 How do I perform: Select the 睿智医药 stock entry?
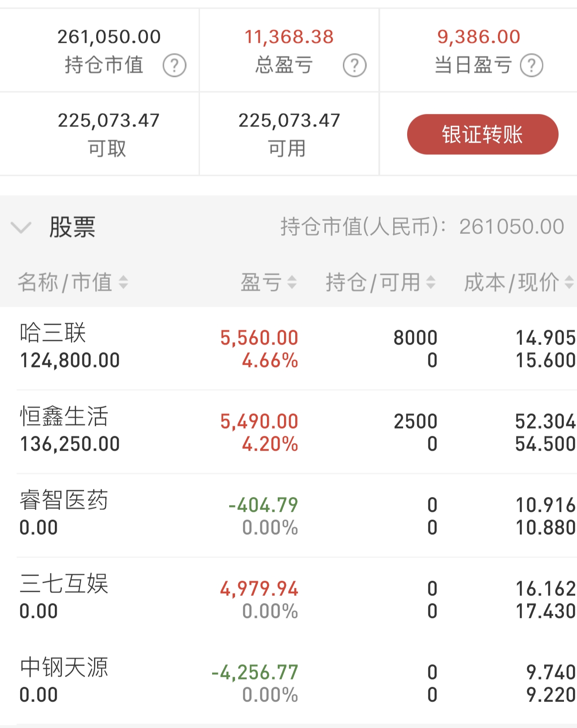tap(288, 515)
